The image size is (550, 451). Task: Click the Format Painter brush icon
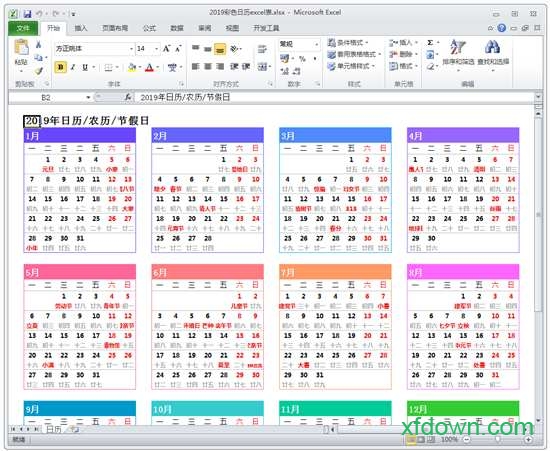click(x=39, y=70)
